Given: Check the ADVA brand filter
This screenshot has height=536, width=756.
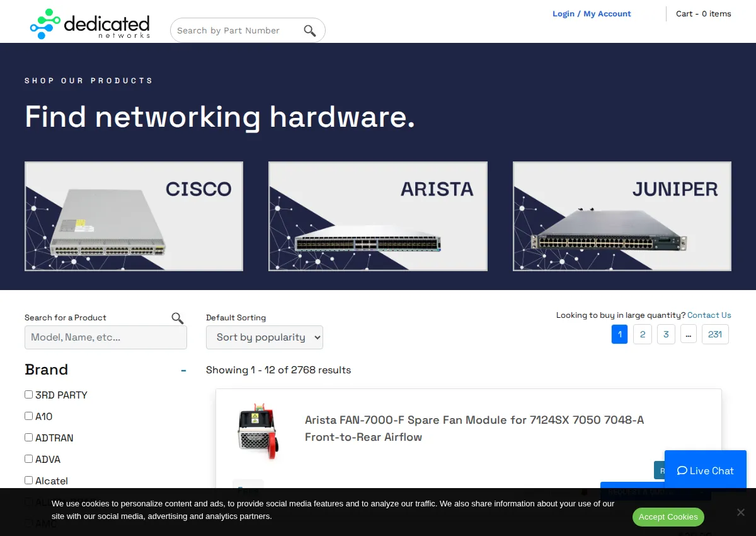Looking at the screenshot, I should [28, 459].
